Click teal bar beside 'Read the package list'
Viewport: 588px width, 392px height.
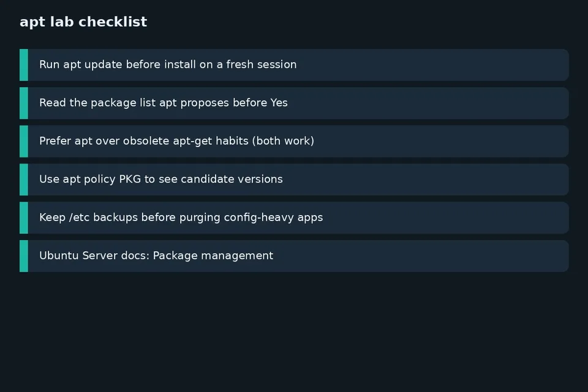tap(24, 103)
